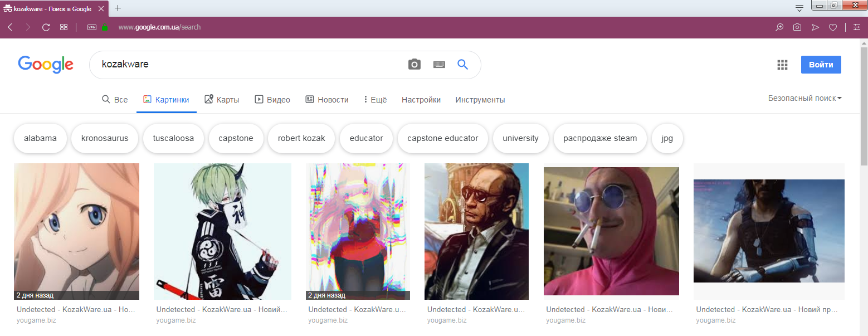Open the man in sunglasses and suit thumbnail
Viewport: 868px width, 336px height.
coord(476,231)
